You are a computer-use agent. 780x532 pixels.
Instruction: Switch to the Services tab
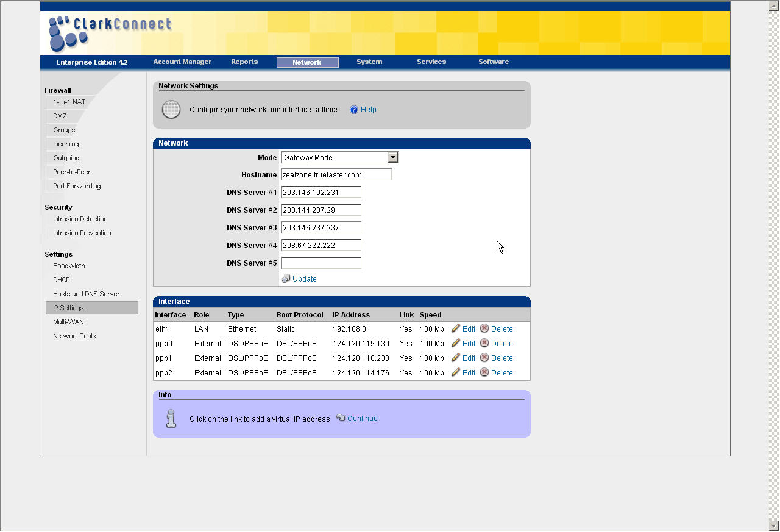[x=431, y=62]
